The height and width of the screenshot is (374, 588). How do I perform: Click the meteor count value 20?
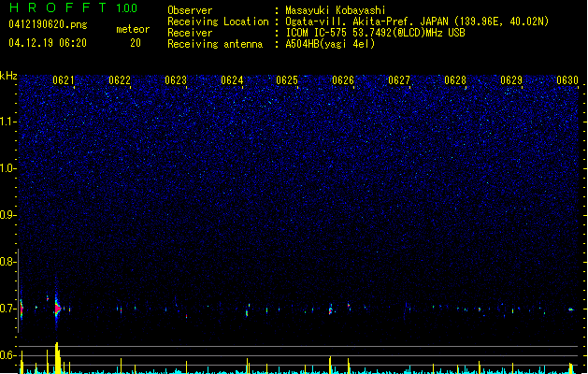point(136,43)
